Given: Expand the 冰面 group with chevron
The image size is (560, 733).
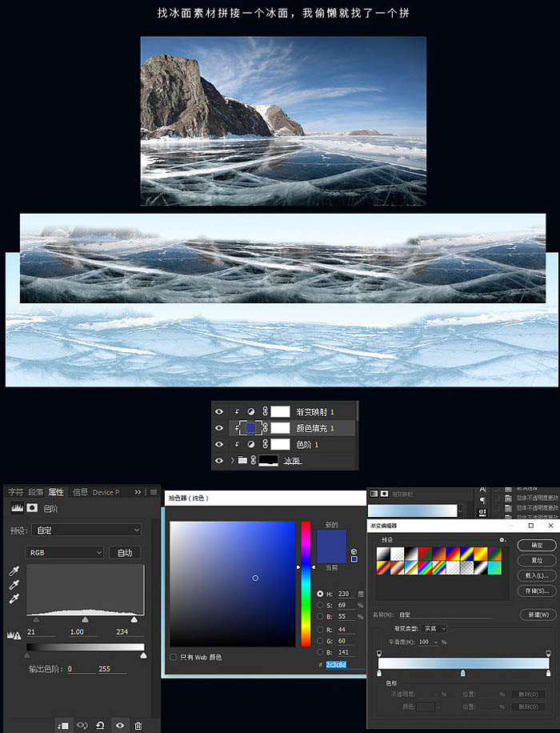Looking at the screenshot, I should coord(232,460).
